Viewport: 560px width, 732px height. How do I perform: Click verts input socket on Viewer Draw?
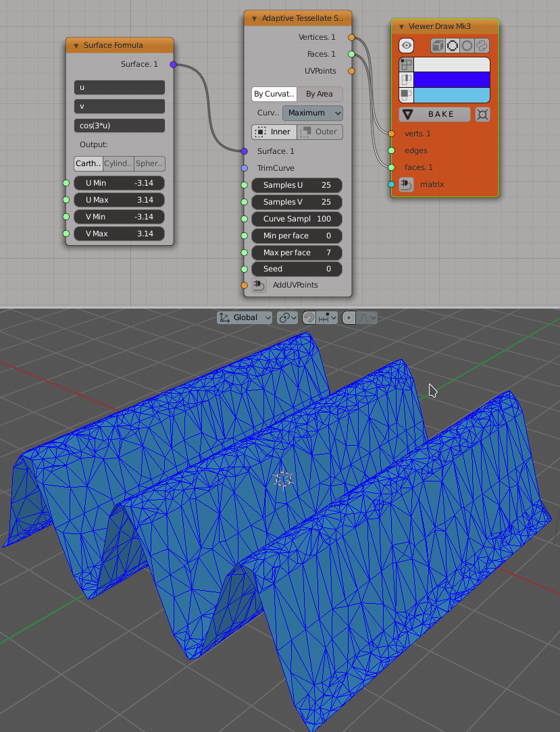tap(391, 134)
